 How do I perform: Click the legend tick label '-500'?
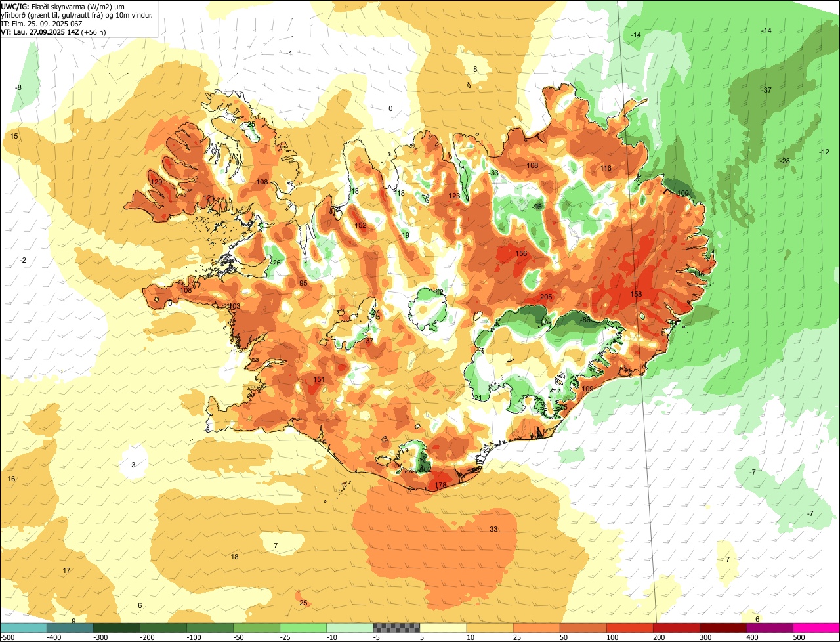pyautogui.click(x=7, y=637)
